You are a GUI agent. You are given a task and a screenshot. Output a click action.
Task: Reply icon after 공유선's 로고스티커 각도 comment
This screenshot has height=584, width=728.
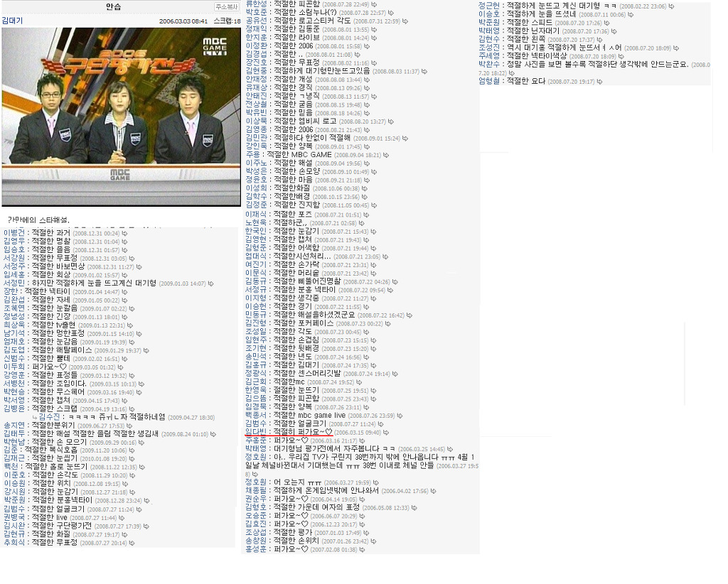coord(405,21)
